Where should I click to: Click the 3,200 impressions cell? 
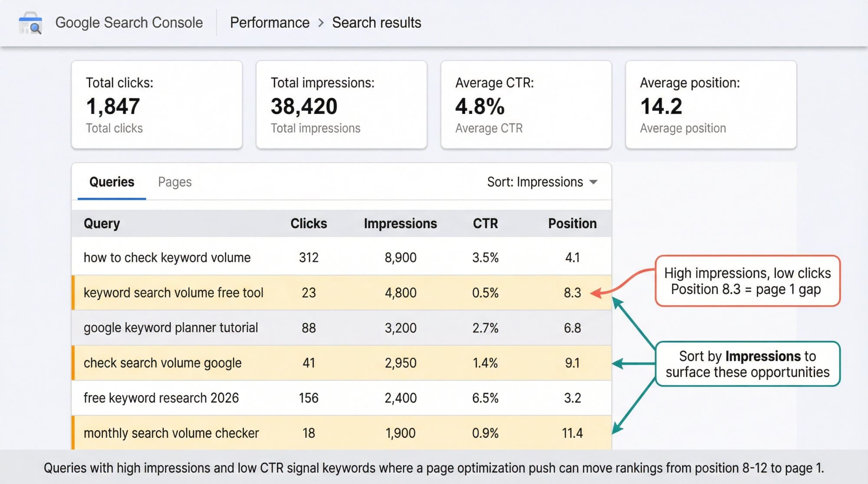tap(400, 328)
